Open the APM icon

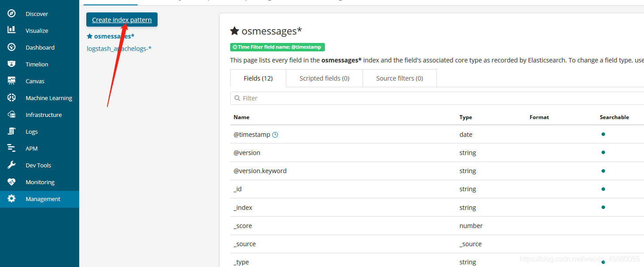[x=12, y=148]
